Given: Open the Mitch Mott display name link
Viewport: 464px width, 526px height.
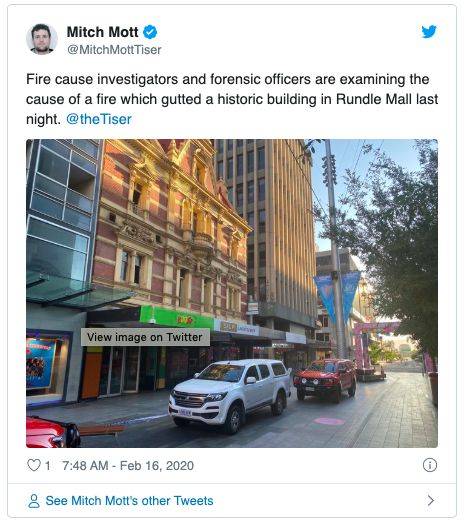Looking at the screenshot, I should click(102, 32).
